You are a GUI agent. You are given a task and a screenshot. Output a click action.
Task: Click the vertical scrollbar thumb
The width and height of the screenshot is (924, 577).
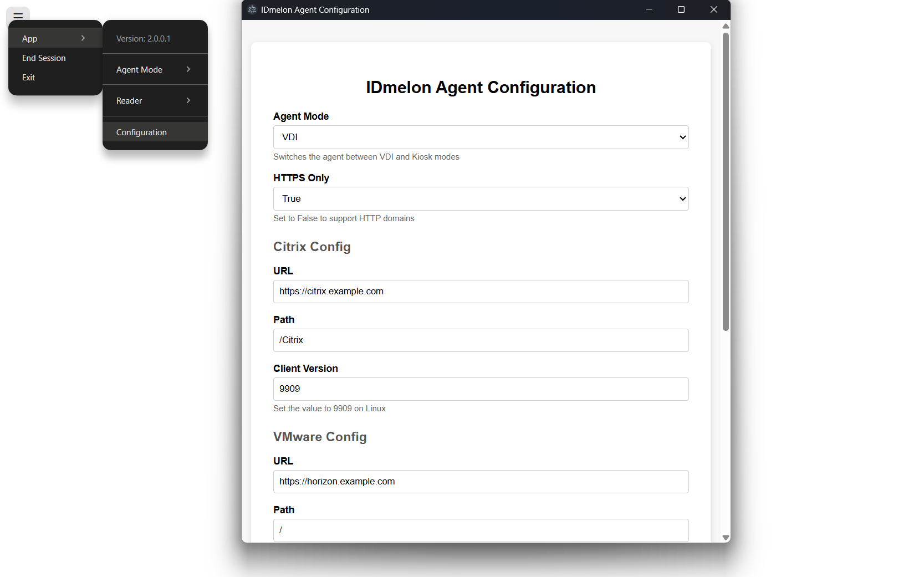[726, 182]
